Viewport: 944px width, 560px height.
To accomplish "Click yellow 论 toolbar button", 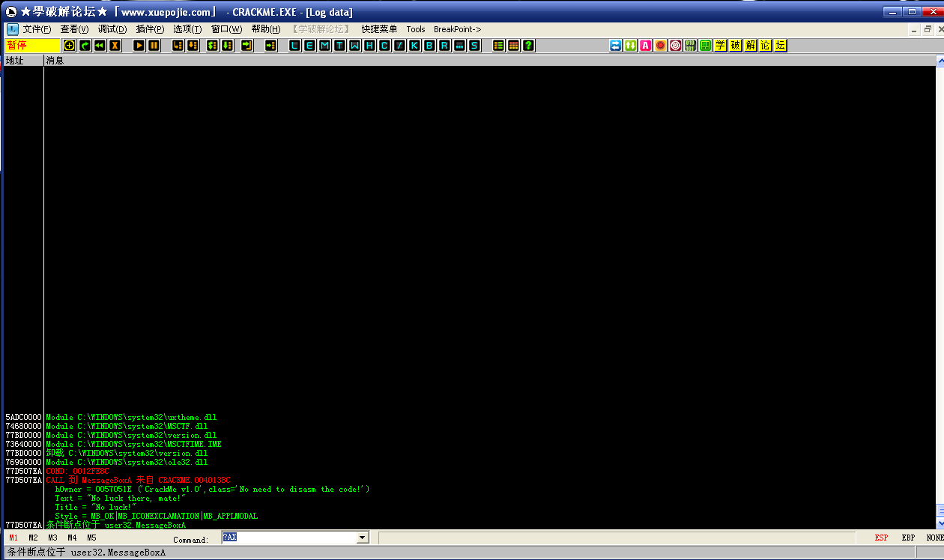I will pyautogui.click(x=765, y=46).
